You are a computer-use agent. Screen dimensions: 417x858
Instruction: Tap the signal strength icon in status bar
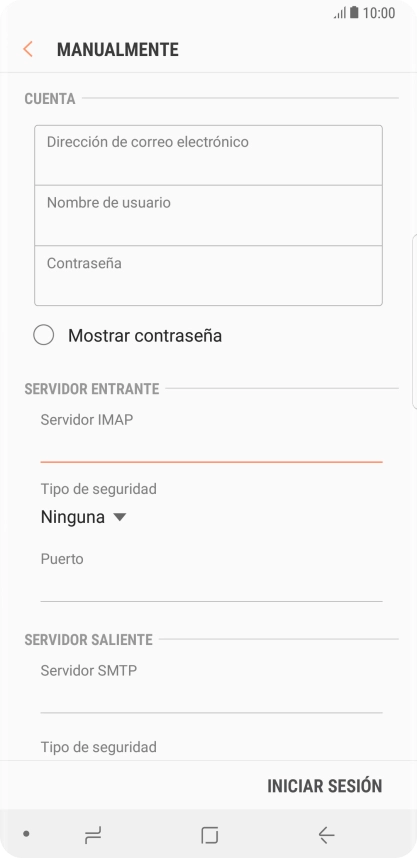(x=340, y=13)
